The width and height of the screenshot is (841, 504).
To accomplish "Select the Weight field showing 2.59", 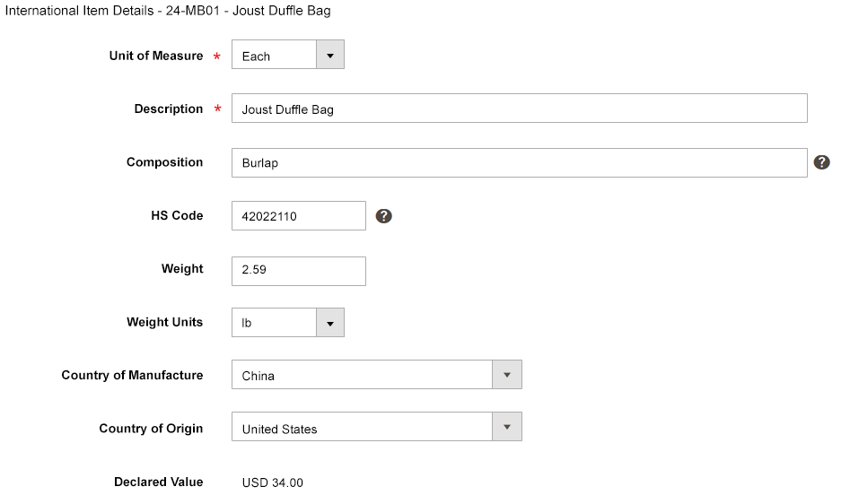I will (299, 272).
